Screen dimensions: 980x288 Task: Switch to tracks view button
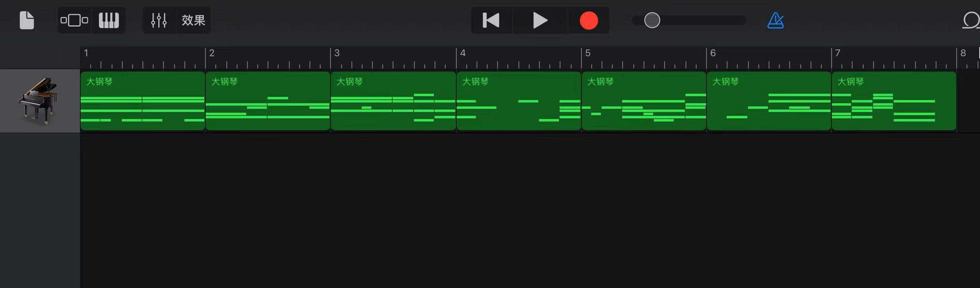pos(74,20)
